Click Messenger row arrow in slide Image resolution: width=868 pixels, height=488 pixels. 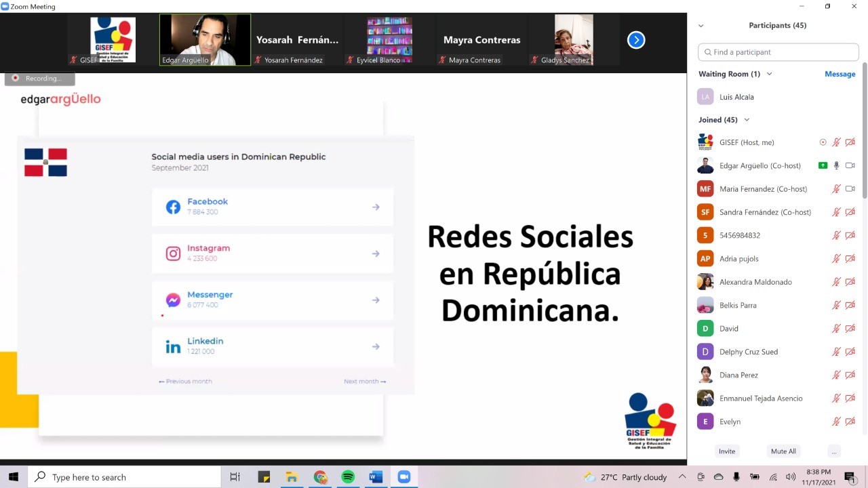(376, 300)
